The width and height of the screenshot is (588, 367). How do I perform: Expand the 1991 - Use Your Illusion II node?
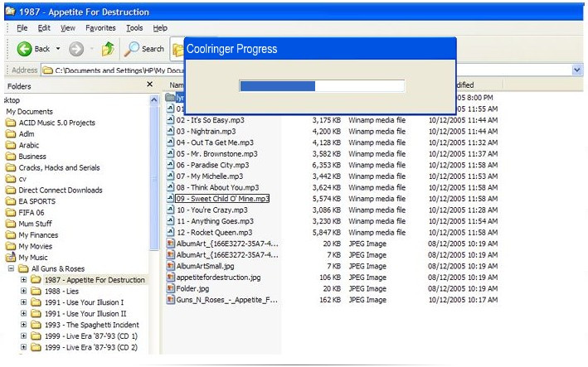[23, 313]
